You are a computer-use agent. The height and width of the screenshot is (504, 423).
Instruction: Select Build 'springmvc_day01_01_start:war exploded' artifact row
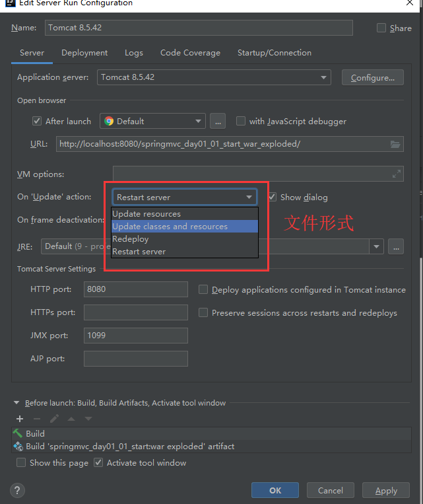coord(211,447)
